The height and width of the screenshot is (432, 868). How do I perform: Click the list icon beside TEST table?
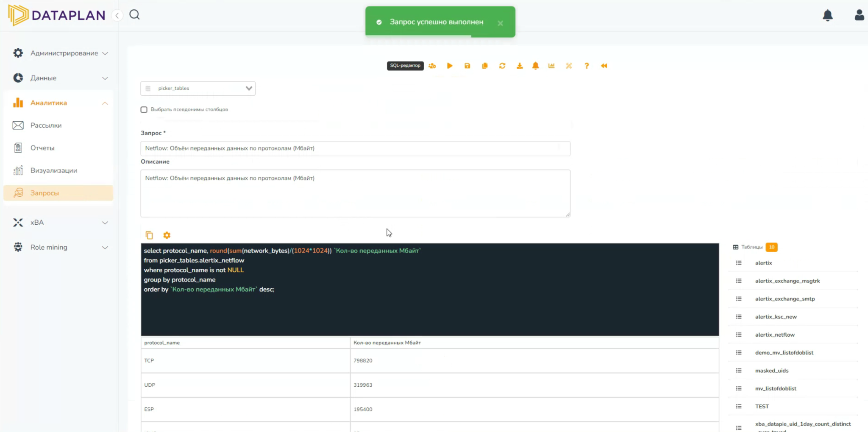point(739,406)
